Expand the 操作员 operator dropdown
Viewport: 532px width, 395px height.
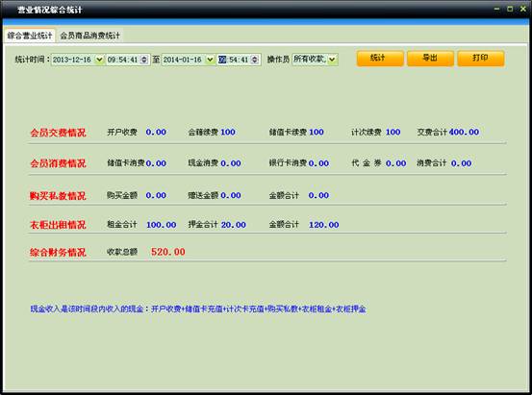(x=333, y=60)
